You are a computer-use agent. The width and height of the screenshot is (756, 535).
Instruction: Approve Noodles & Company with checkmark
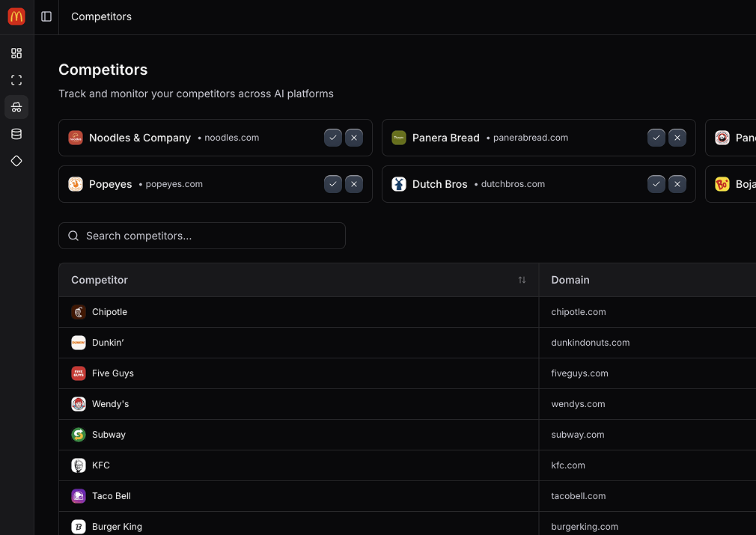click(333, 138)
